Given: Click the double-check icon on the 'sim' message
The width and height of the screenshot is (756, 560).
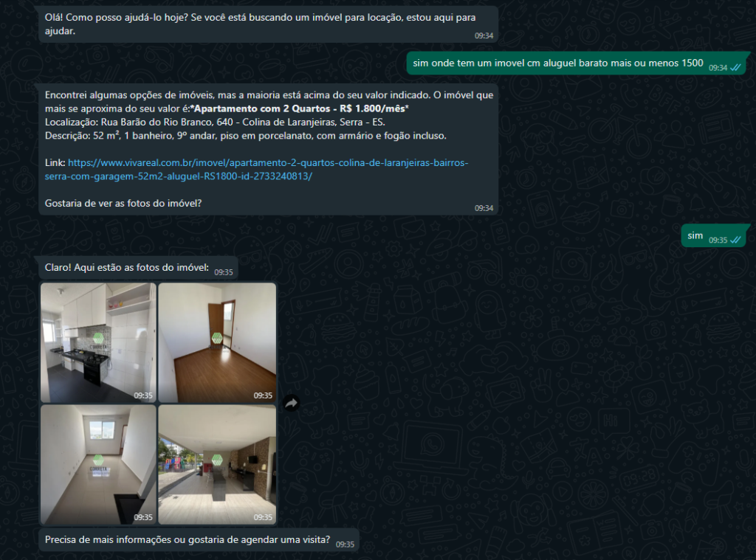Looking at the screenshot, I should (x=736, y=240).
